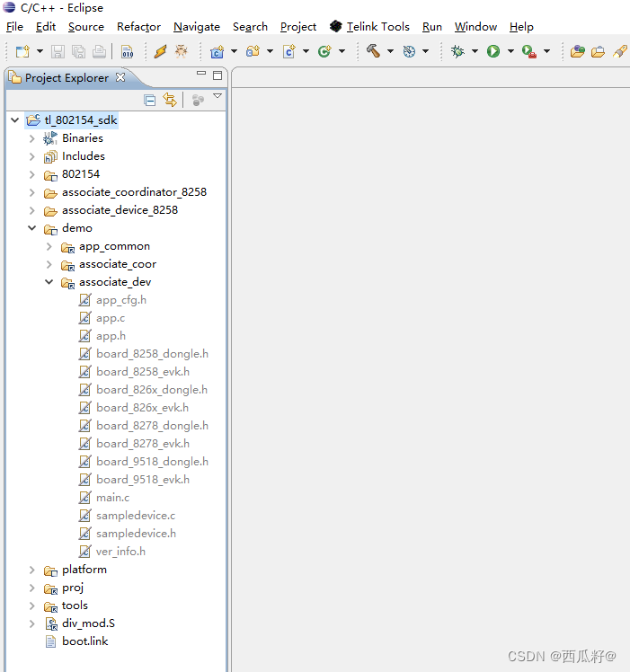The width and height of the screenshot is (630, 672).
Task: Open the Refactor menu
Action: click(x=138, y=27)
